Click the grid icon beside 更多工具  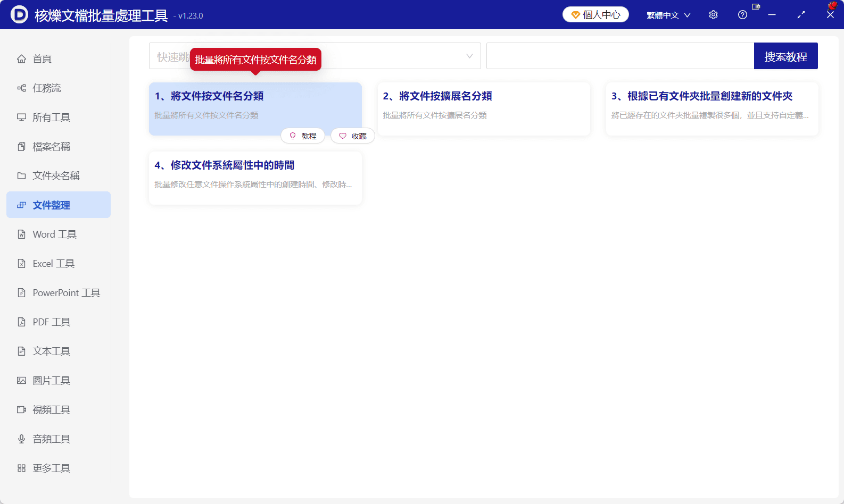[x=21, y=468]
